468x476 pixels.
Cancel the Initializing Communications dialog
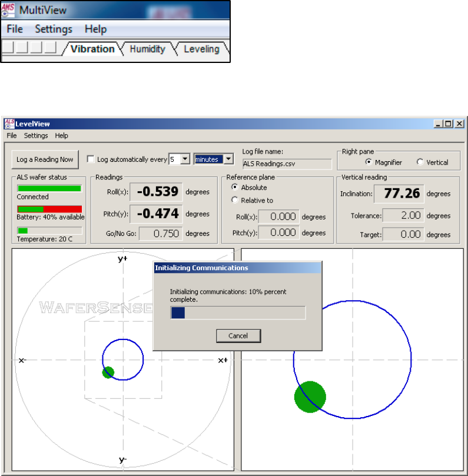point(238,336)
